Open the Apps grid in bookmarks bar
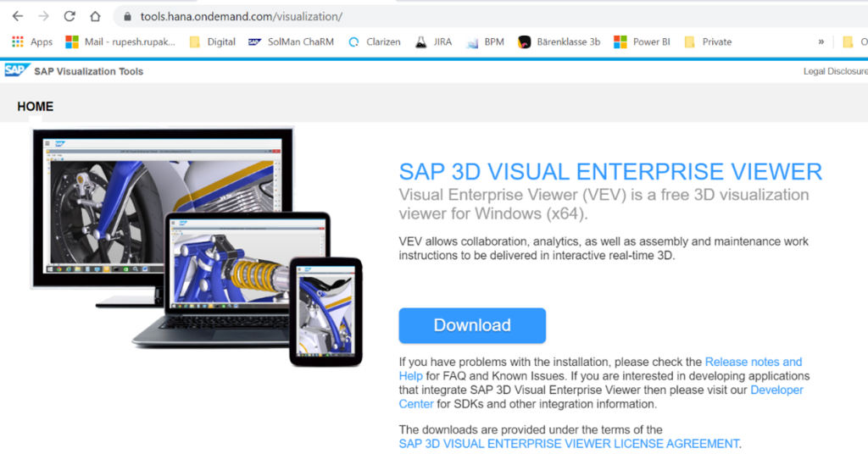This screenshot has height=465, width=868. (32, 42)
